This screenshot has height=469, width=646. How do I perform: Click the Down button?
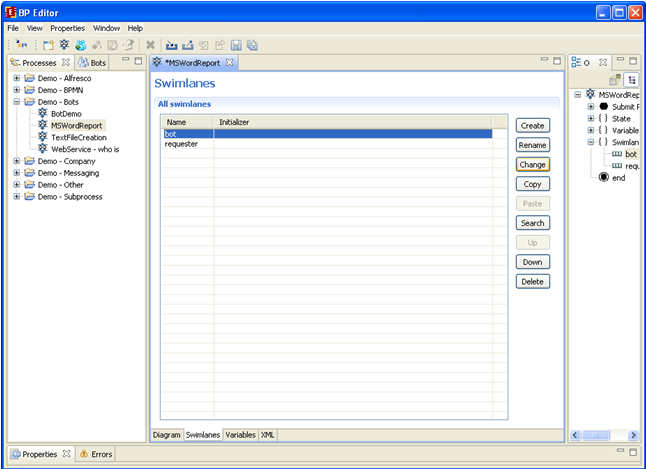[x=533, y=262]
